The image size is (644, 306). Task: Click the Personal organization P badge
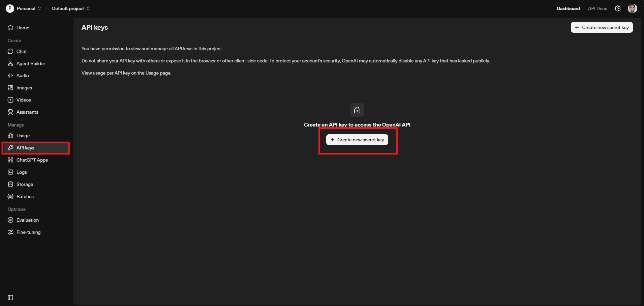pos(10,8)
